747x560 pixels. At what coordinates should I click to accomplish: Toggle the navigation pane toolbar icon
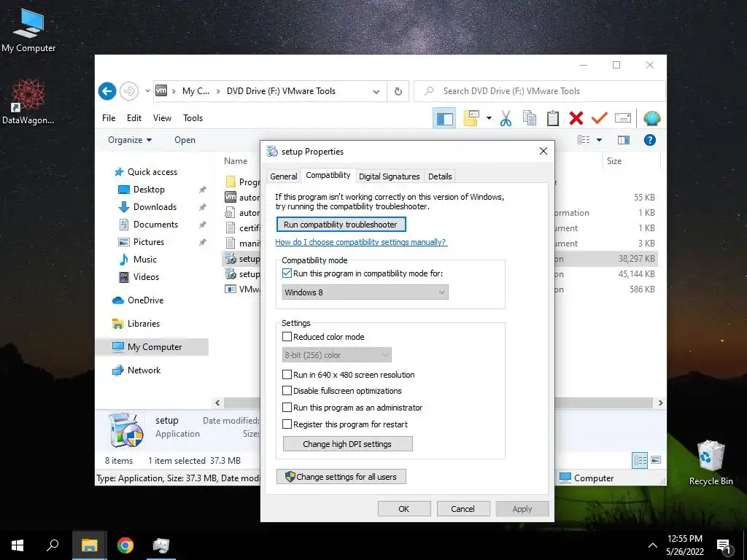click(x=444, y=118)
